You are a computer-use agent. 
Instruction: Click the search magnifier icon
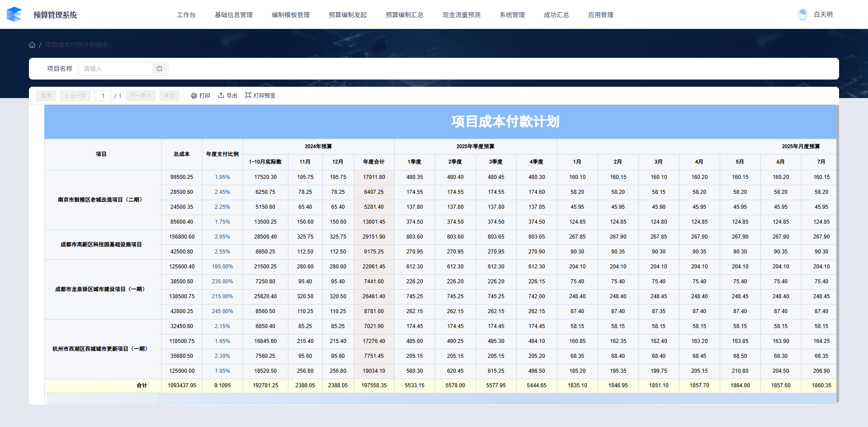pos(160,69)
